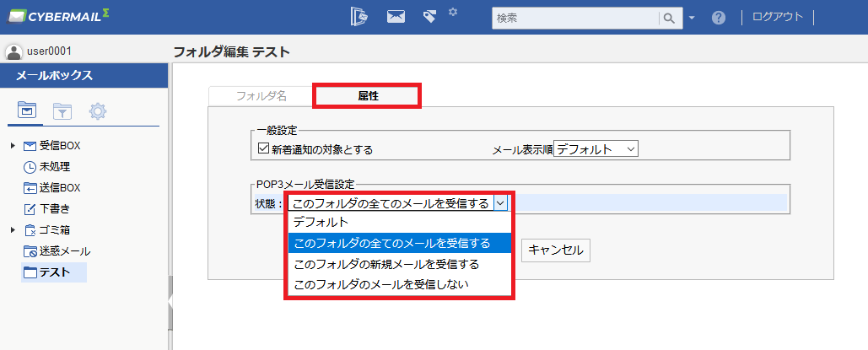Switch to the フォルダ名 tab

[261, 96]
